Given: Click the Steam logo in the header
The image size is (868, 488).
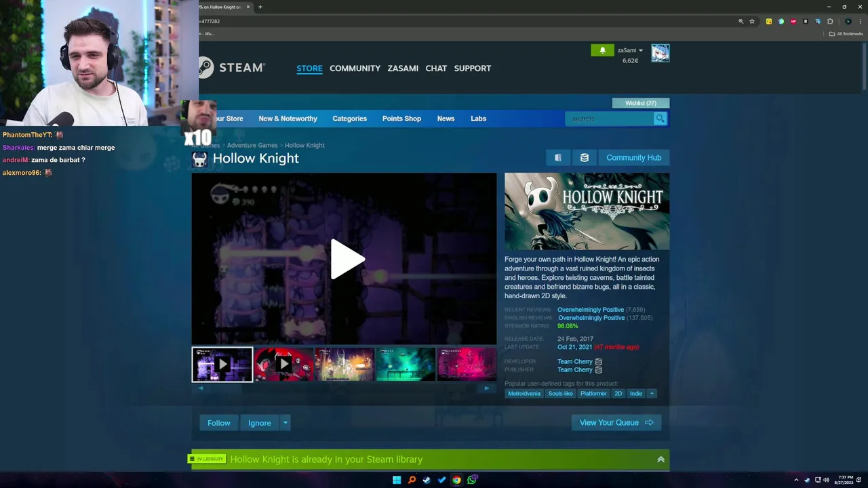Looking at the screenshot, I should click(x=233, y=68).
